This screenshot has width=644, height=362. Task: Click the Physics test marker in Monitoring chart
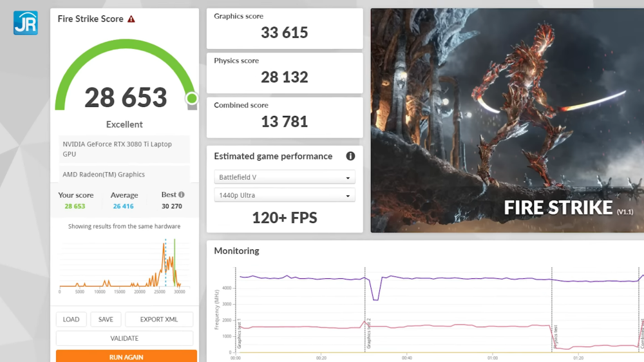tap(555, 336)
